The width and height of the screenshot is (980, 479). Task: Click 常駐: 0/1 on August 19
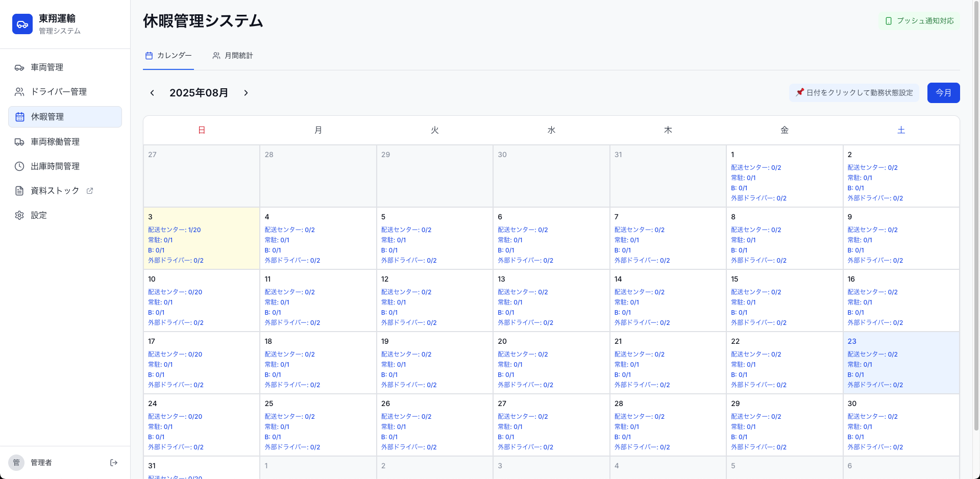pyautogui.click(x=394, y=365)
